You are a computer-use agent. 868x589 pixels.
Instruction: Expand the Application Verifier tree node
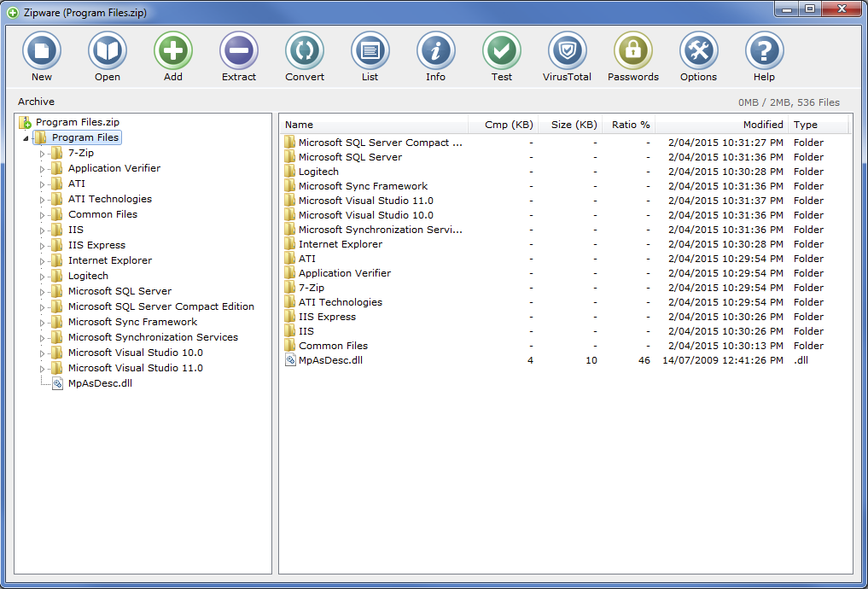(x=42, y=169)
